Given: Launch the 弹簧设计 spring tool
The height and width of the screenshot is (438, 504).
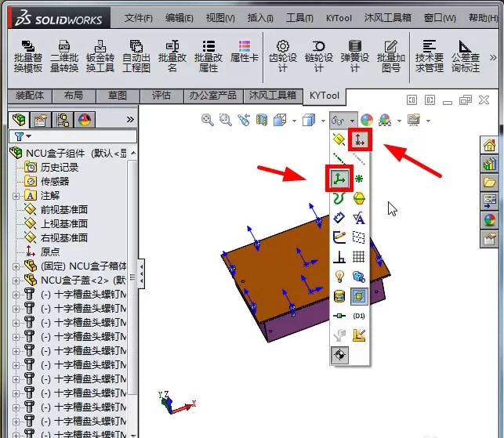Looking at the screenshot, I should click(354, 56).
